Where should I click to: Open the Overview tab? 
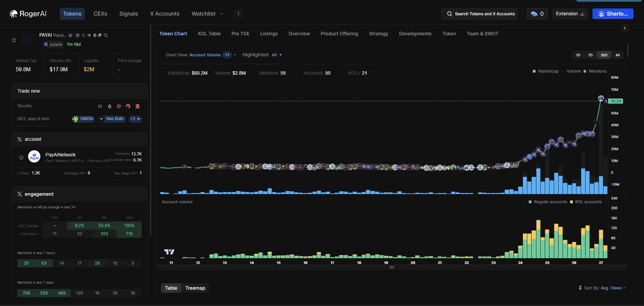tap(299, 33)
